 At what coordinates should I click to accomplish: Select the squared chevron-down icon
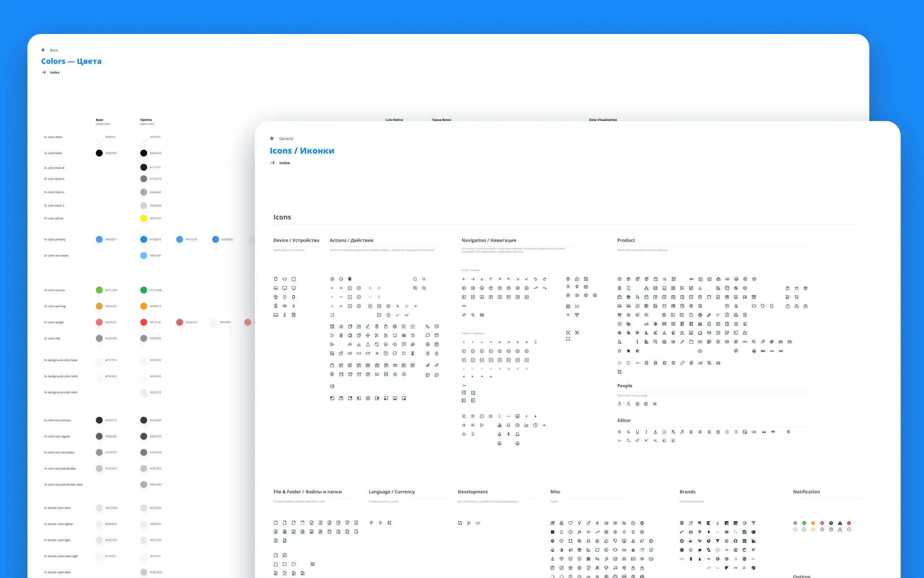coord(482,360)
